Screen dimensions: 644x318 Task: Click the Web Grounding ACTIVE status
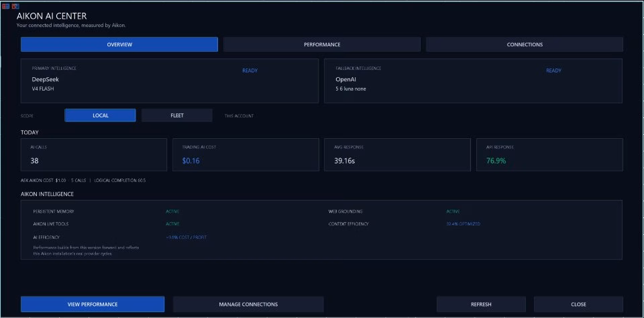pyautogui.click(x=453, y=211)
